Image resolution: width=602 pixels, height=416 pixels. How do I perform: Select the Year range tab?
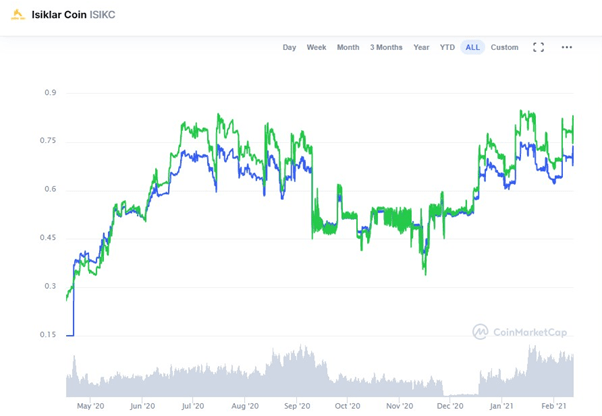click(421, 47)
